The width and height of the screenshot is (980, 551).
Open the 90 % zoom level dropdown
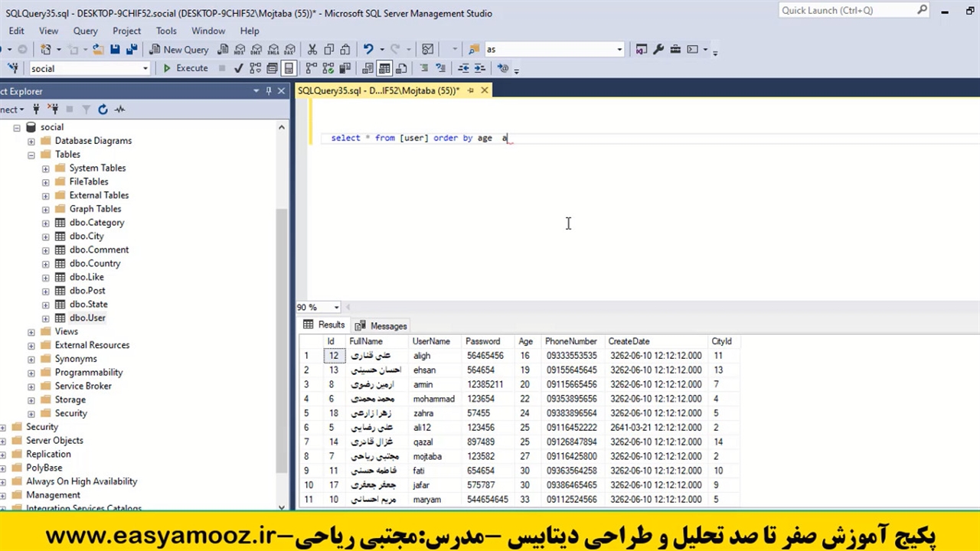(336, 307)
